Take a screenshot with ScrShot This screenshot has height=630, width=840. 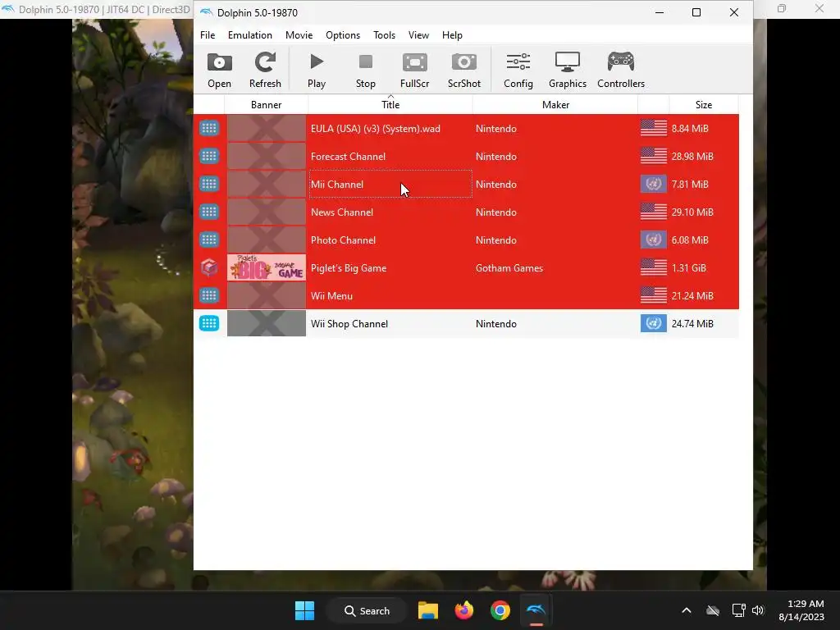pyautogui.click(x=464, y=71)
